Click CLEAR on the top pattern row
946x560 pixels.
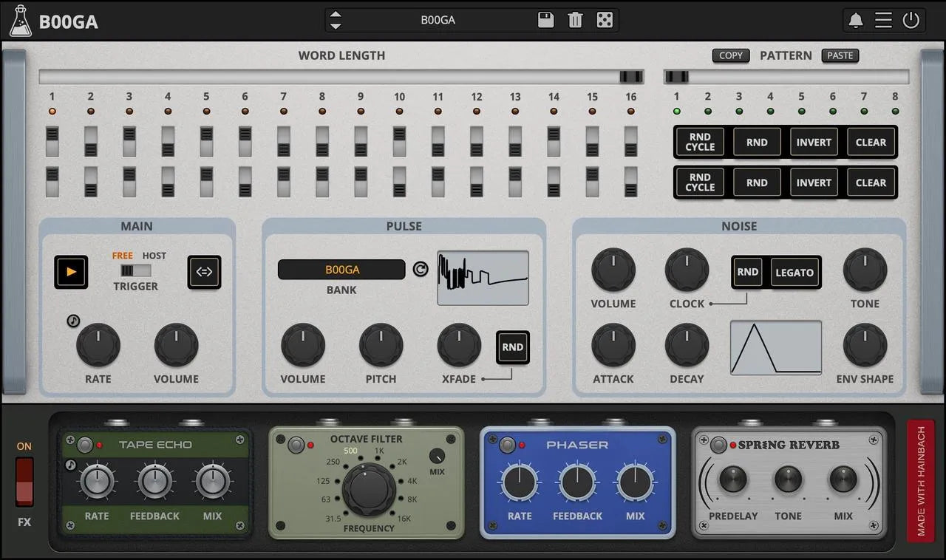871,142
